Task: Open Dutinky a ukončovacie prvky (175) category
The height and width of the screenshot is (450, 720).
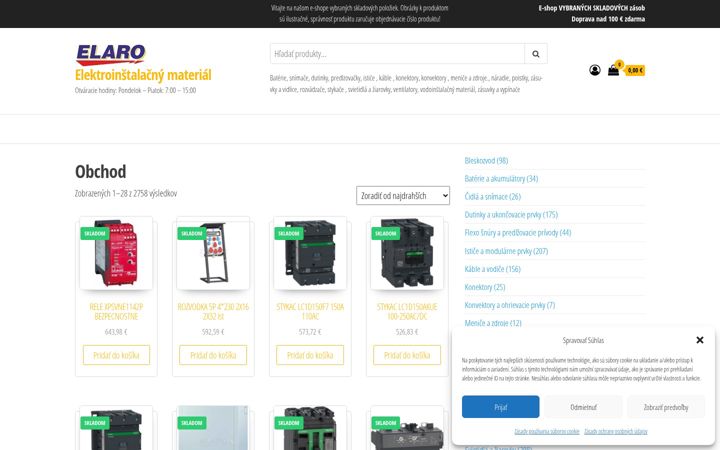Action: (511, 214)
